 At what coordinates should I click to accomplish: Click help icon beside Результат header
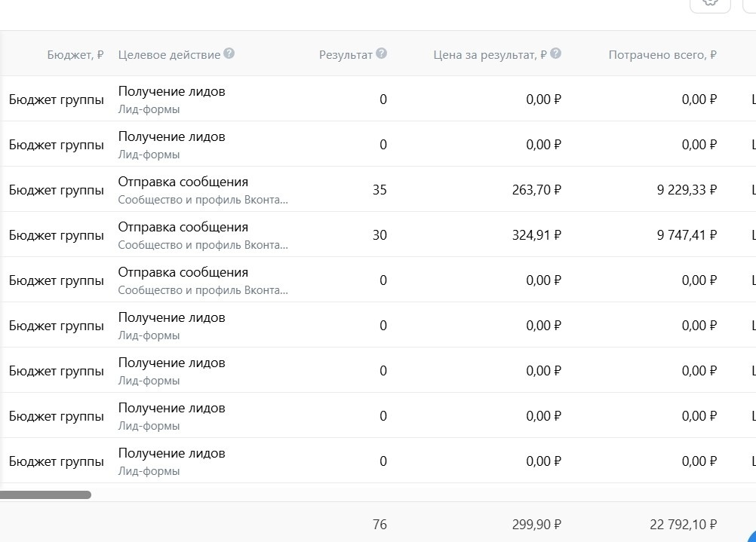click(x=382, y=54)
